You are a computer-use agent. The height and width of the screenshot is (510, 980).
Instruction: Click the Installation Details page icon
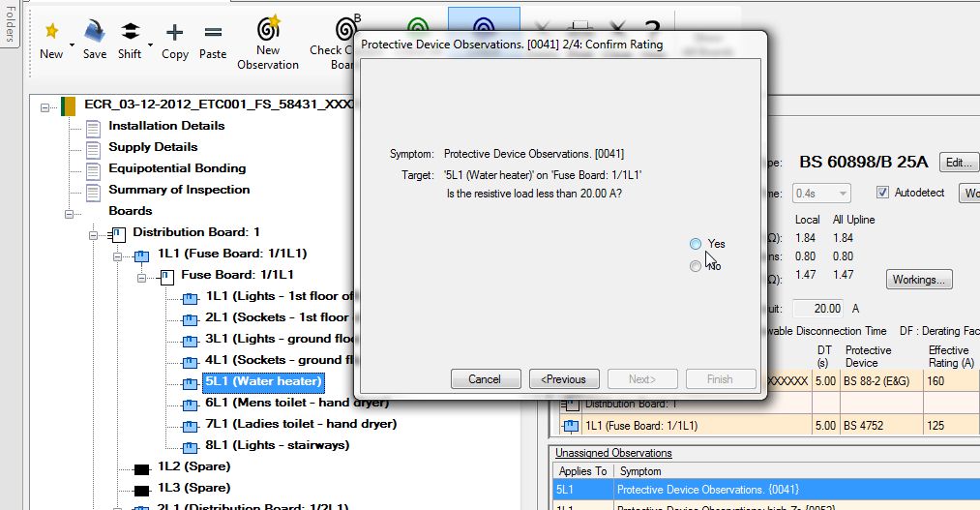(x=93, y=129)
